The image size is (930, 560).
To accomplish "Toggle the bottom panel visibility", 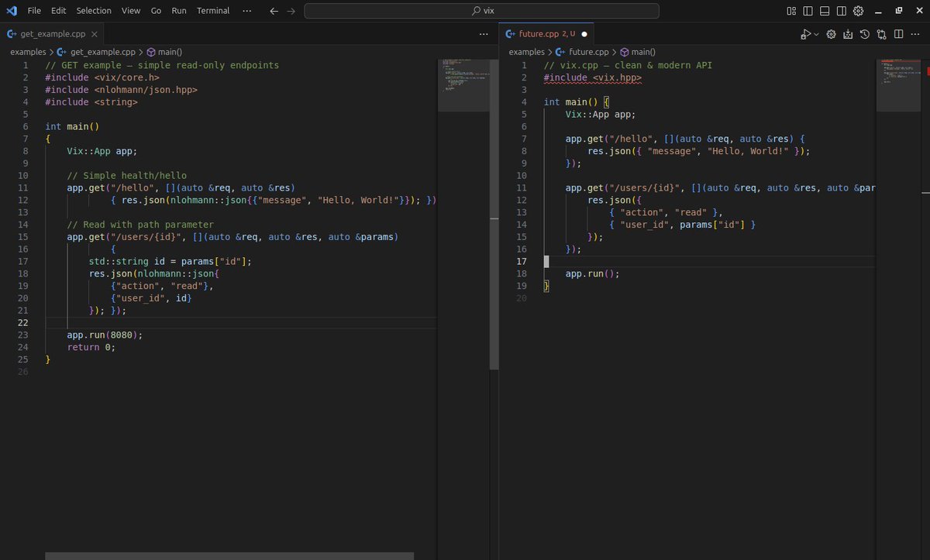I will click(825, 11).
